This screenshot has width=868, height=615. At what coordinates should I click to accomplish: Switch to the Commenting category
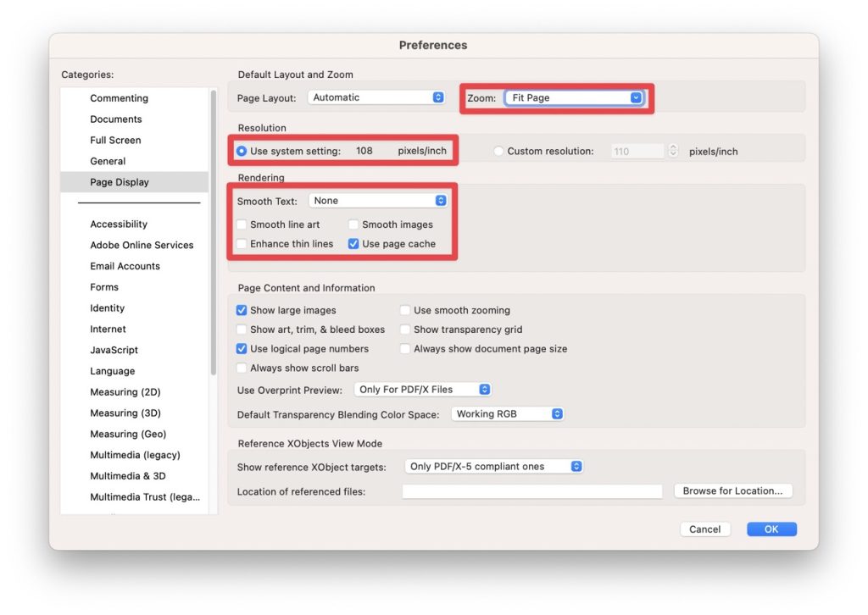pos(119,97)
